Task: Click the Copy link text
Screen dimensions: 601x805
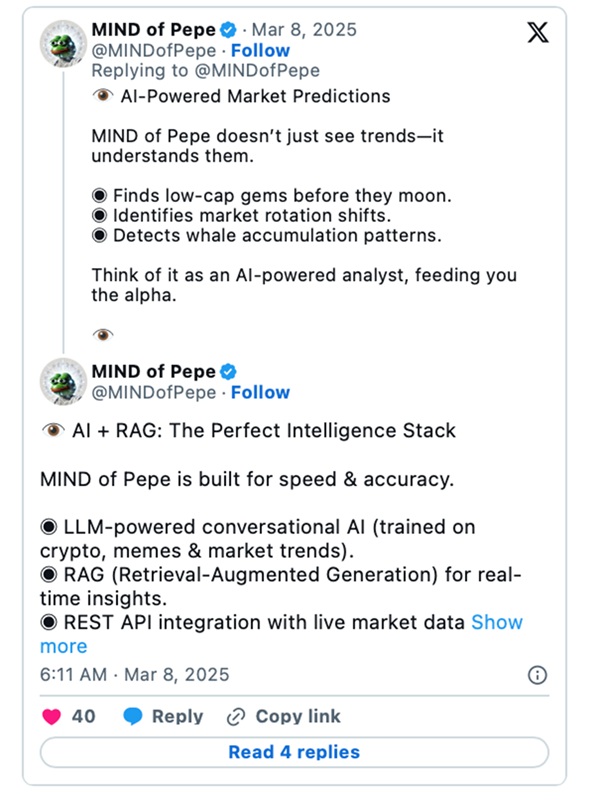Action: point(298,716)
